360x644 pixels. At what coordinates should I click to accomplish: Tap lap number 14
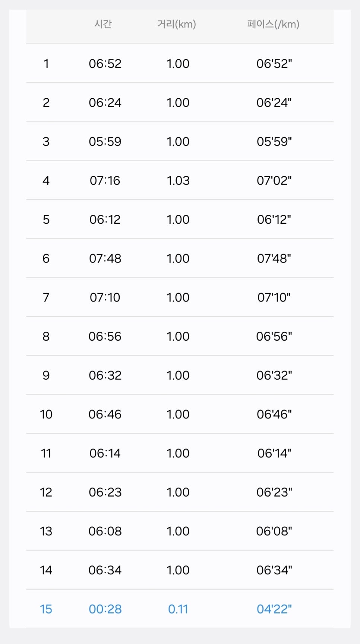click(x=46, y=570)
